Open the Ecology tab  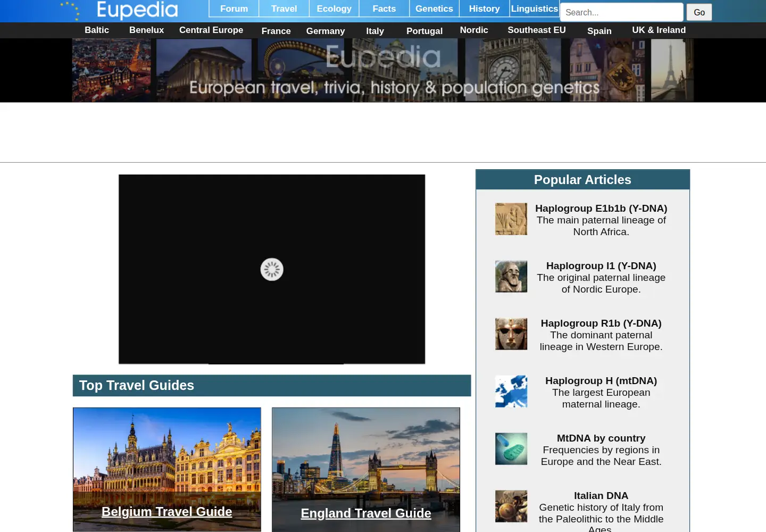point(334,9)
